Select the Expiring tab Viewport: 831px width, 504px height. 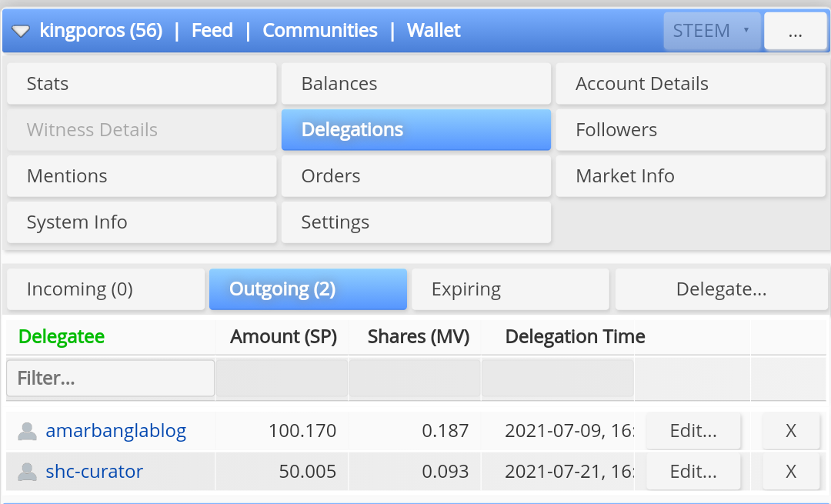(x=510, y=289)
